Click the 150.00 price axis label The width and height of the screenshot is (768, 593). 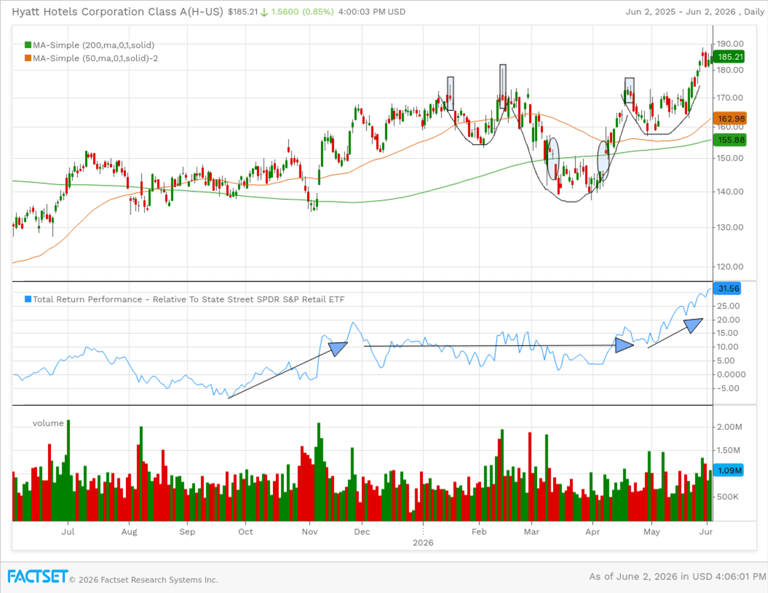[x=730, y=158]
